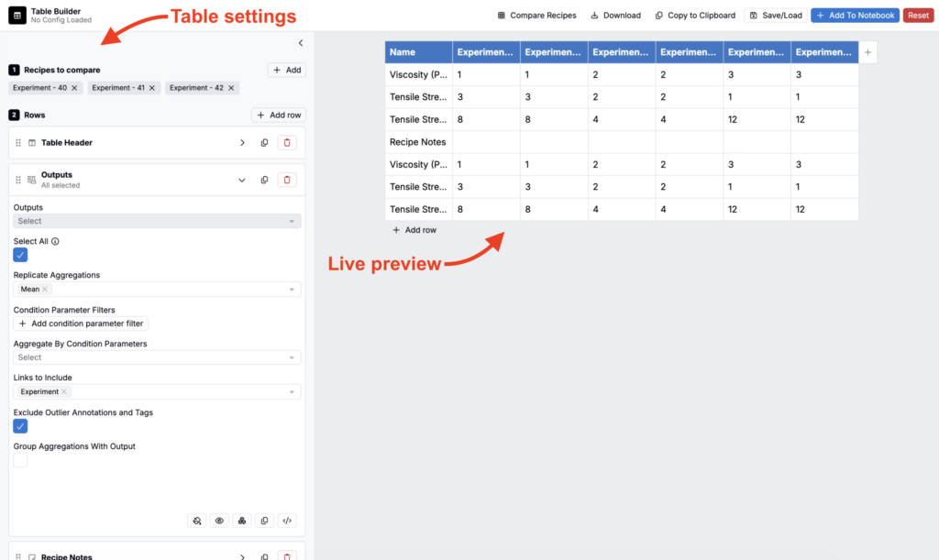Click the copy icon beside the code icon

(x=264, y=521)
